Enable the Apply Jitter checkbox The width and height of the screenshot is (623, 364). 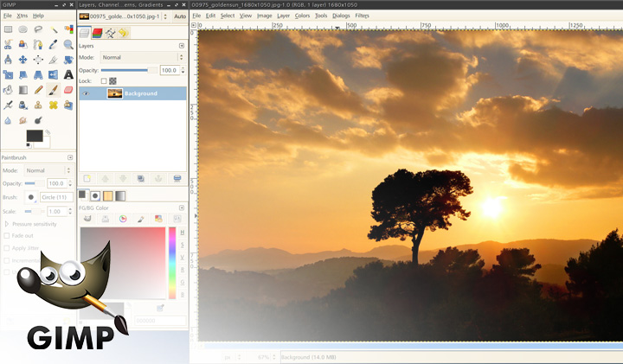pyautogui.click(x=6, y=248)
